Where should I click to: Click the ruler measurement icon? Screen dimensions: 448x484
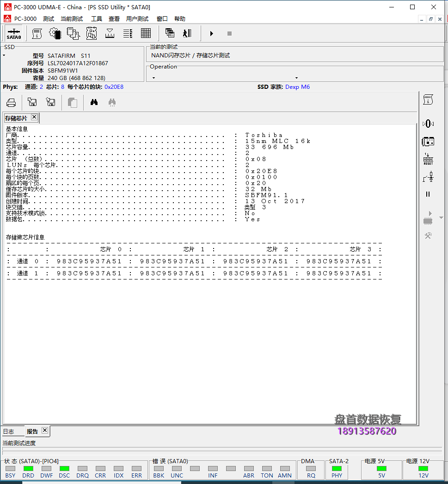point(110,33)
